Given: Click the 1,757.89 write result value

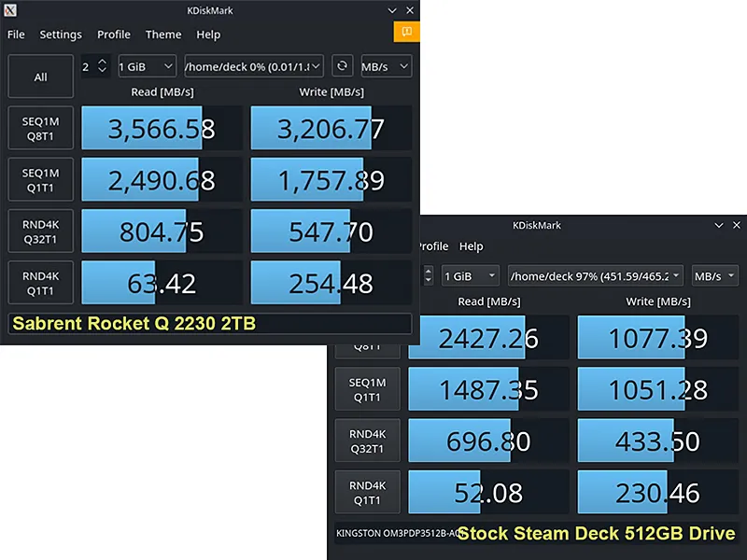Looking at the screenshot, I should (x=331, y=180).
